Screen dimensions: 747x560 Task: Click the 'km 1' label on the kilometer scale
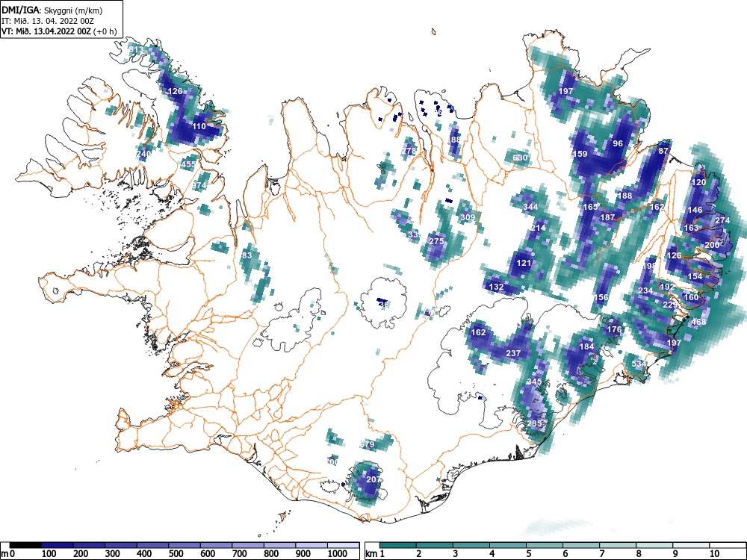click(x=376, y=554)
